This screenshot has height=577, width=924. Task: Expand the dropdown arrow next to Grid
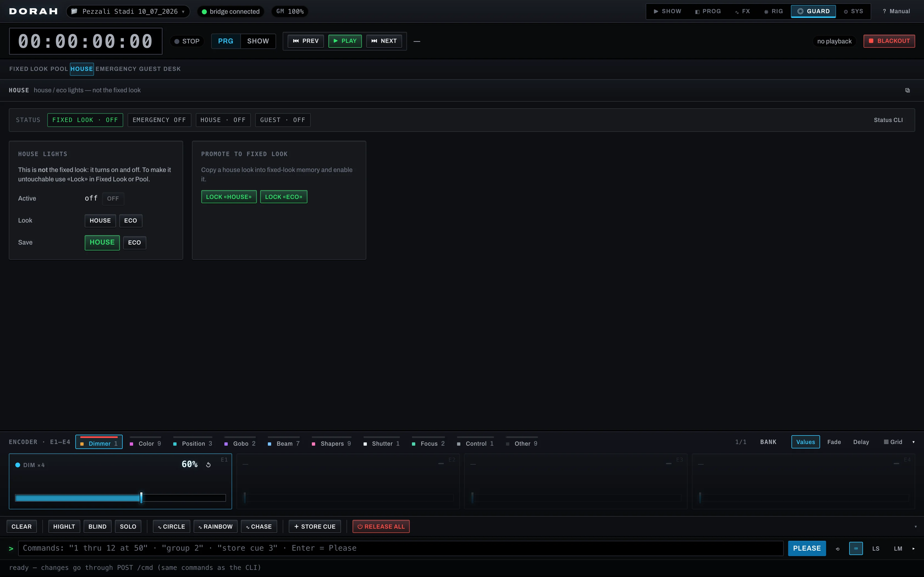[x=913, y=442]
